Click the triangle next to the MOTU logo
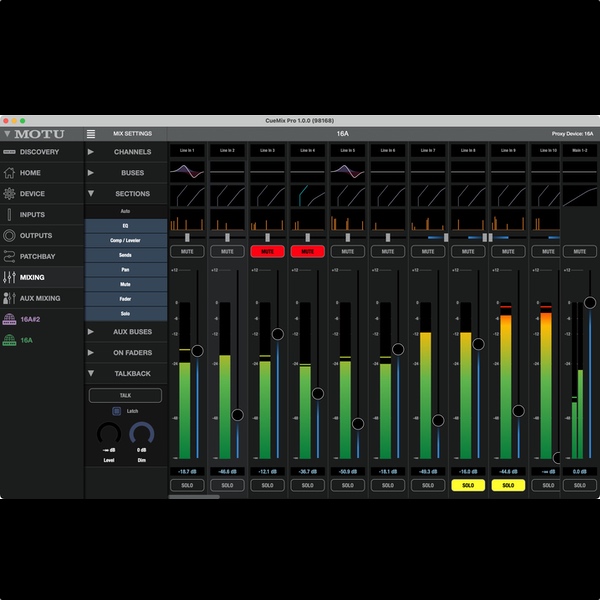The height and width of the screenshot is (600, 600). click(x=7, y=134)
